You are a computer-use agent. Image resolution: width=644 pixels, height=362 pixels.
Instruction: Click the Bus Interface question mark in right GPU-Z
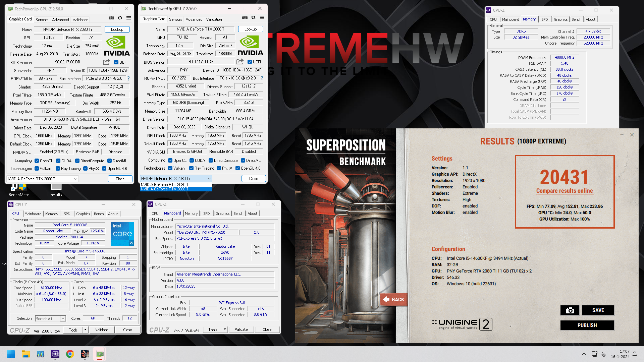262,78
